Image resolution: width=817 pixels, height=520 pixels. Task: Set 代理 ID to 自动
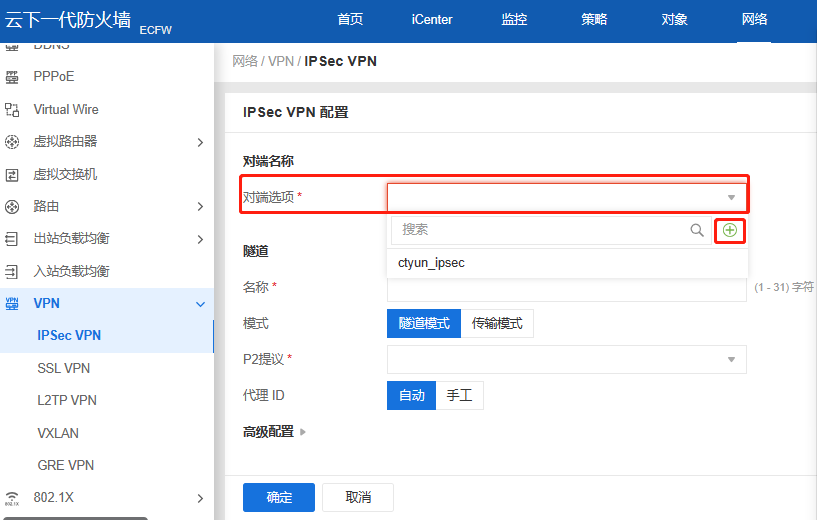pyautogui.click(x=412, y=396)
